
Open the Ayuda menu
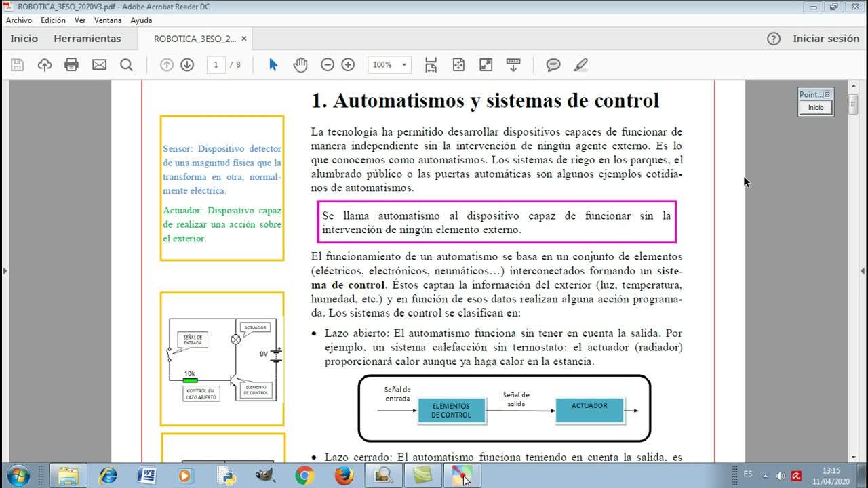tap(141, 20)
